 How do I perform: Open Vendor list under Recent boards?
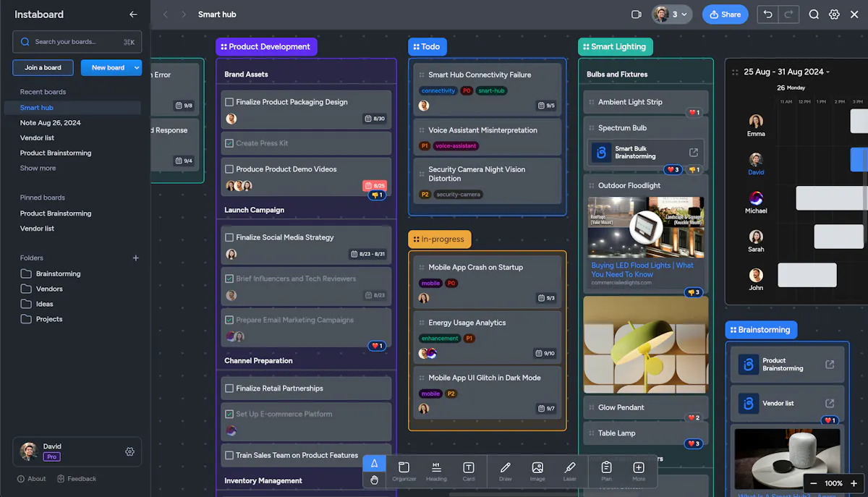(x=37, y=138)
